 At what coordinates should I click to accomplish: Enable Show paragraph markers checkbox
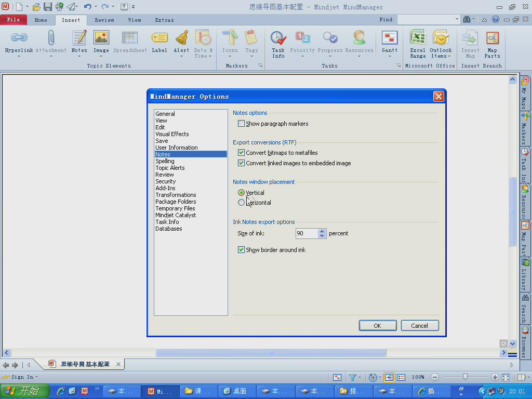point(241,124)
